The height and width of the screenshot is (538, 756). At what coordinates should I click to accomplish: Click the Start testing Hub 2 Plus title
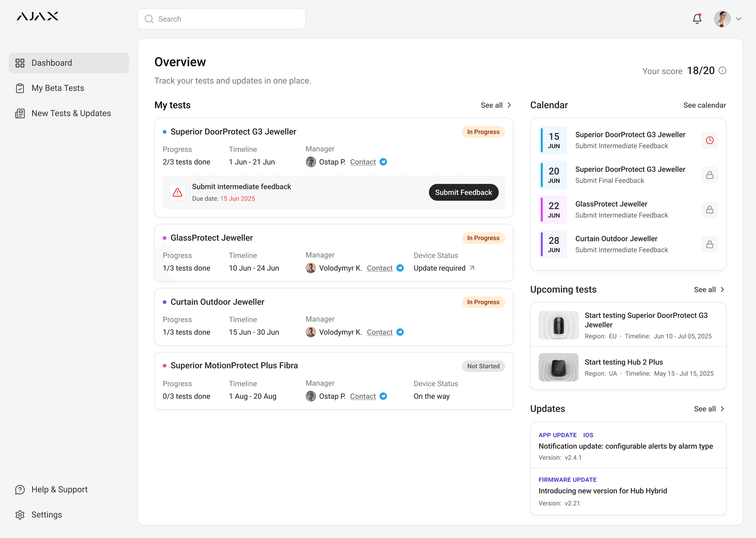(624, 362)
